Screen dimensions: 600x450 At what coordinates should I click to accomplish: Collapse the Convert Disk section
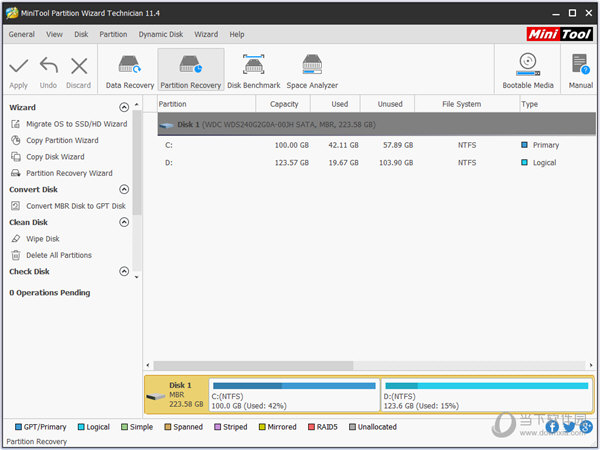tap(124, 189)
